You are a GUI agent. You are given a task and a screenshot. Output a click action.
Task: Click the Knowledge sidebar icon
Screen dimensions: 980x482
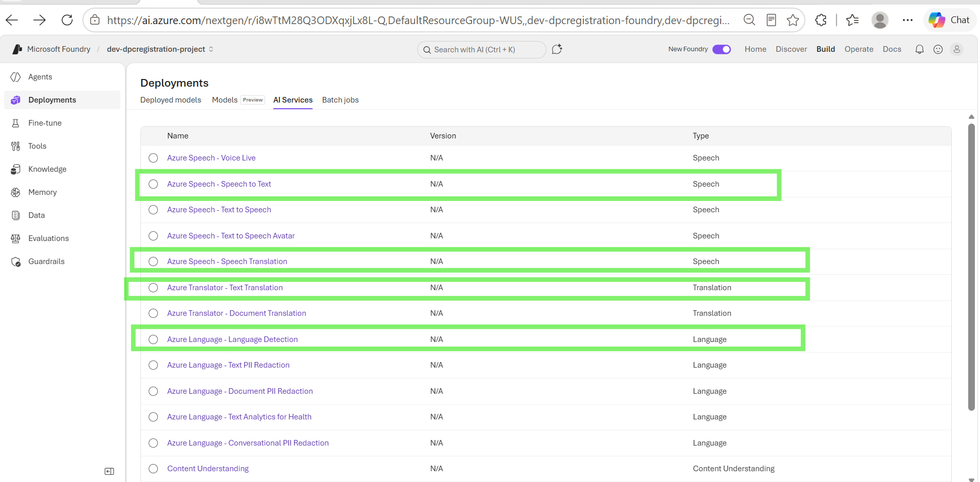tap(16, 169)
